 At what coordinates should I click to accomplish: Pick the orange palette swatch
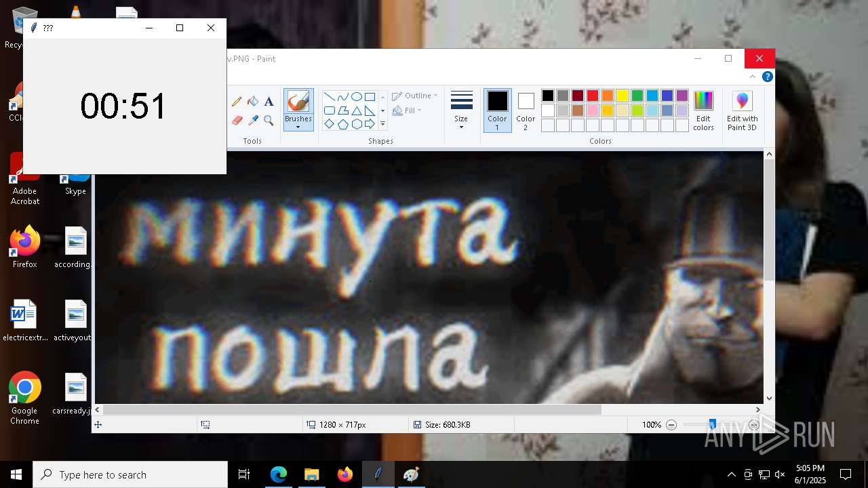click(x=608, y=96)
